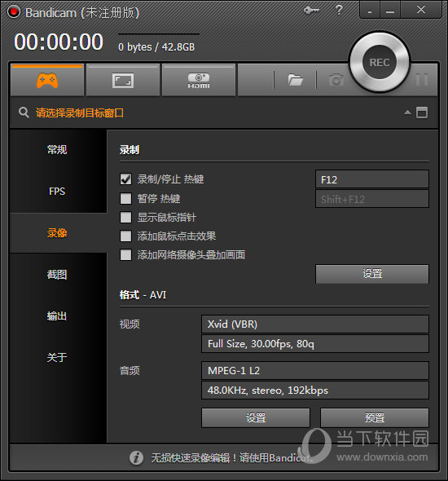Enable 添加网络摄像头叠加画面 checkbox
448x481 pixels.
coord(125,254)
